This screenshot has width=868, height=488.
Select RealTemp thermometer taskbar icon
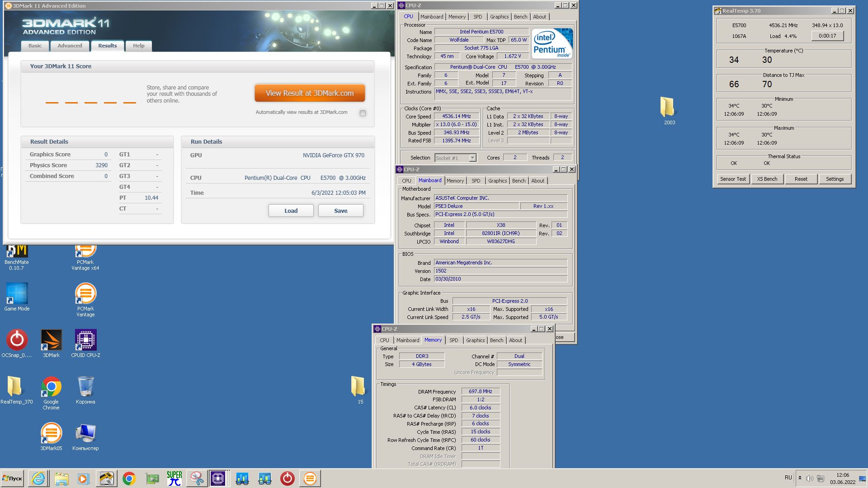(x=106, y=479)
